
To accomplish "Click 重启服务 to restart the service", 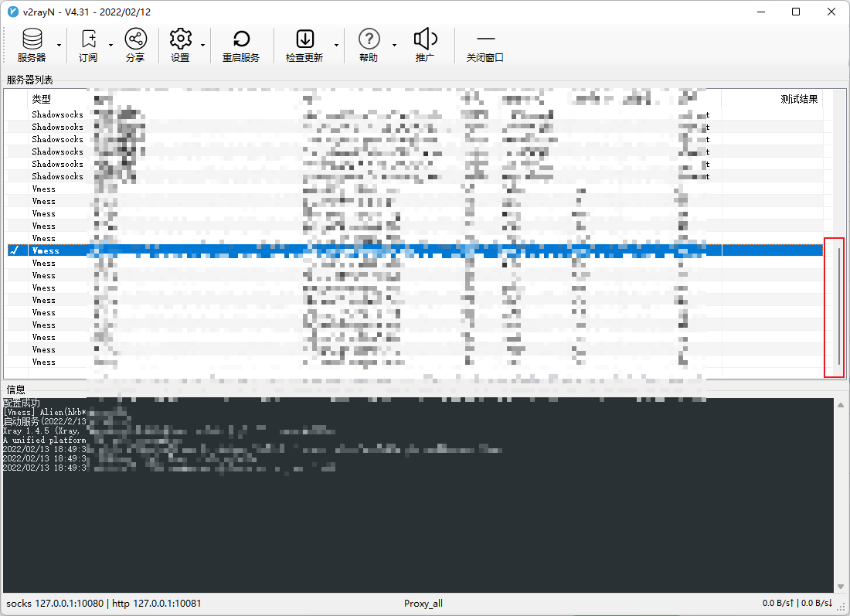I will tap(241, 46).
